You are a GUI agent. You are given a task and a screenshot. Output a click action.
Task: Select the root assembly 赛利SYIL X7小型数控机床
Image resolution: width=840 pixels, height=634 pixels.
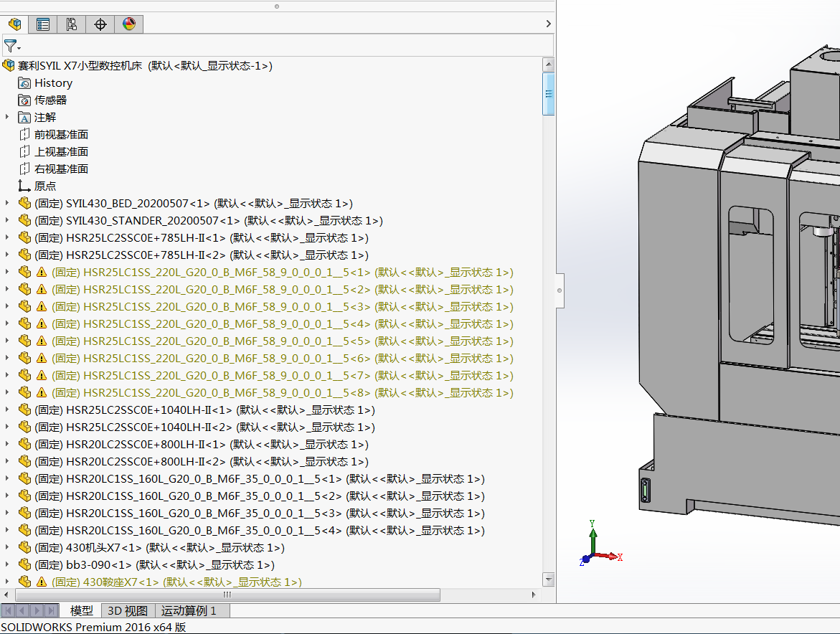pos(80,66)
